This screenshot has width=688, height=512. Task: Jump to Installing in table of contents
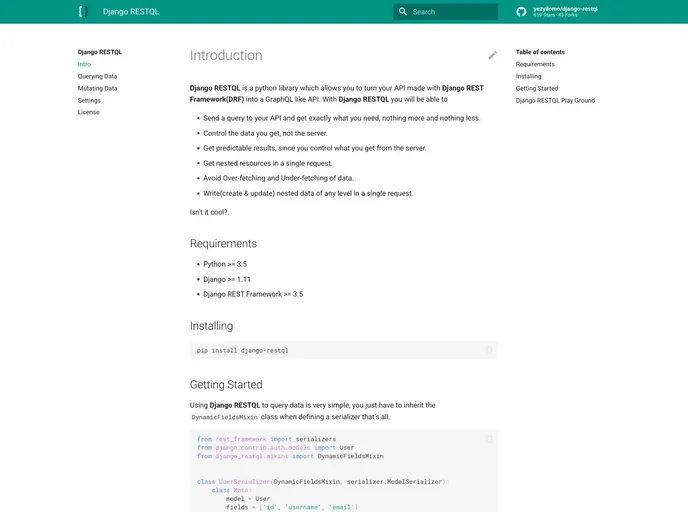click(x=528, y=76)
